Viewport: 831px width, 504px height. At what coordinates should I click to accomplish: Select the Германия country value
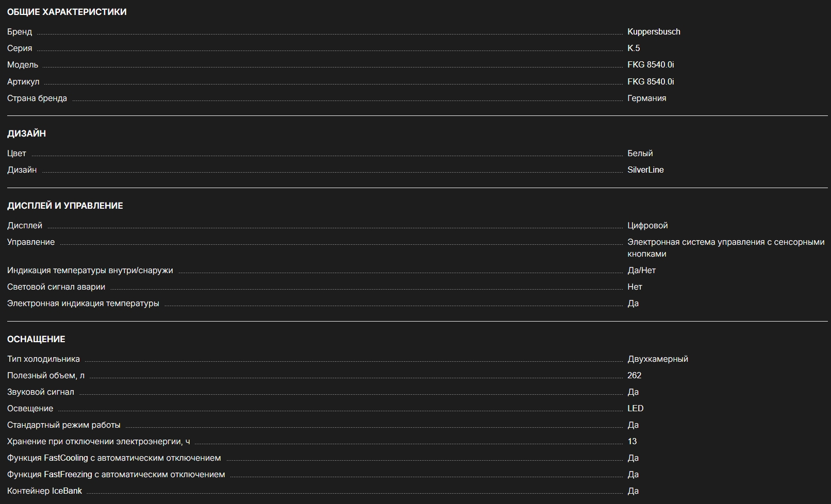coord(646,98)
